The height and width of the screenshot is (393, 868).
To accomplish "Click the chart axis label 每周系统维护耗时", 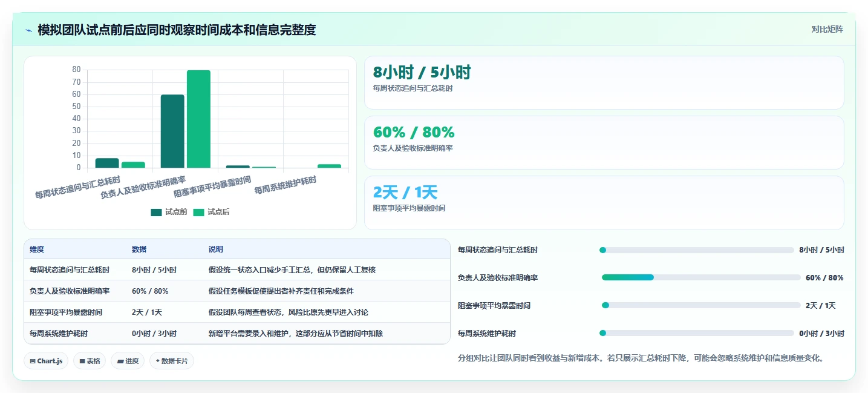I will [285, 185].
